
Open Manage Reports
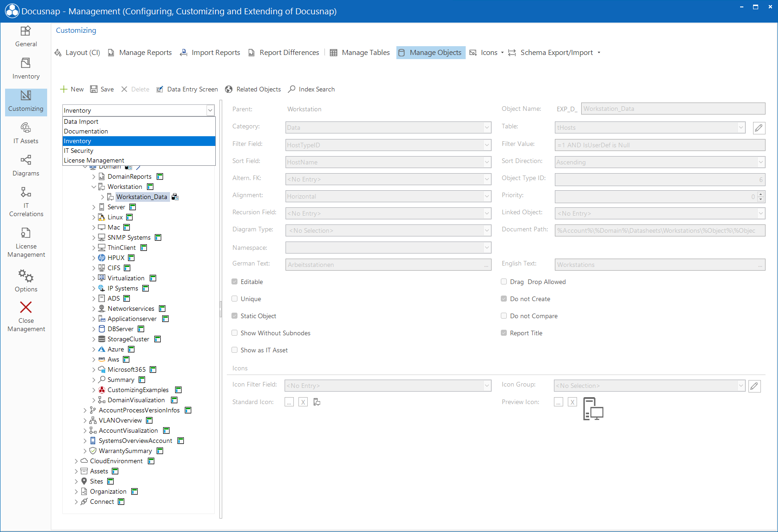point(140,53)
